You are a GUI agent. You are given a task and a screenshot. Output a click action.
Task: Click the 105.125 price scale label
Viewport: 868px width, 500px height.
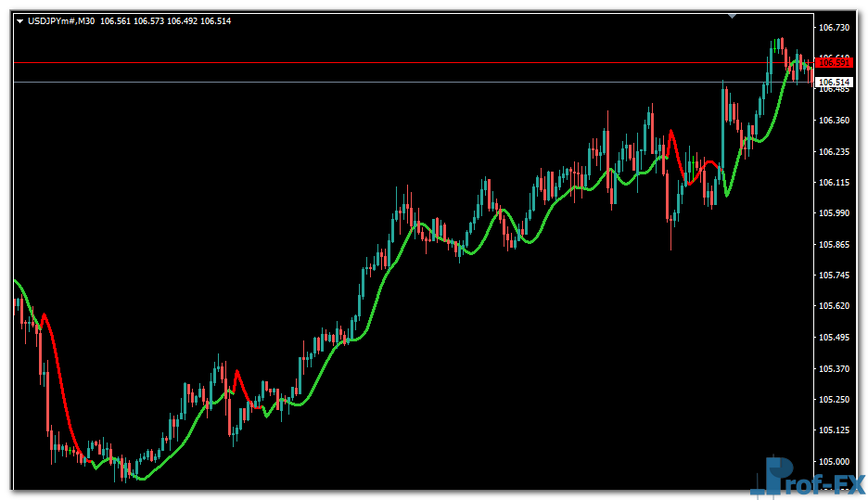pyautogui.click(x=835, y=430)
